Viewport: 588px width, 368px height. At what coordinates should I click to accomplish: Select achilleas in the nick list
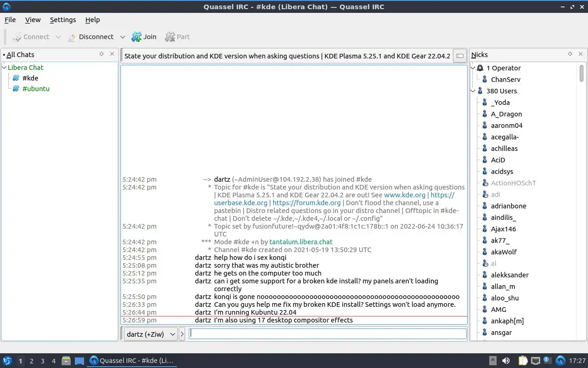coord(504,148)
